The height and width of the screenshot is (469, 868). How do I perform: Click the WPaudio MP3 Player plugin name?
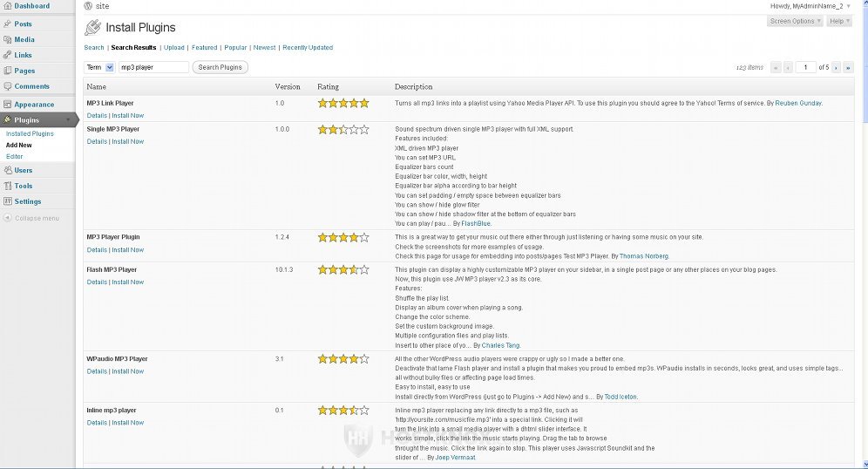coord(117,359)
